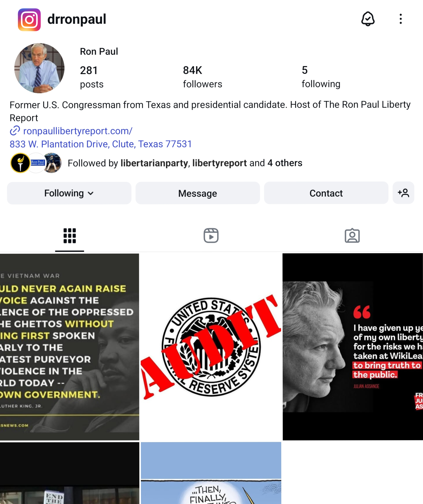
Task: Open the notification bell for drronpaul
Action: pos(368,19)
